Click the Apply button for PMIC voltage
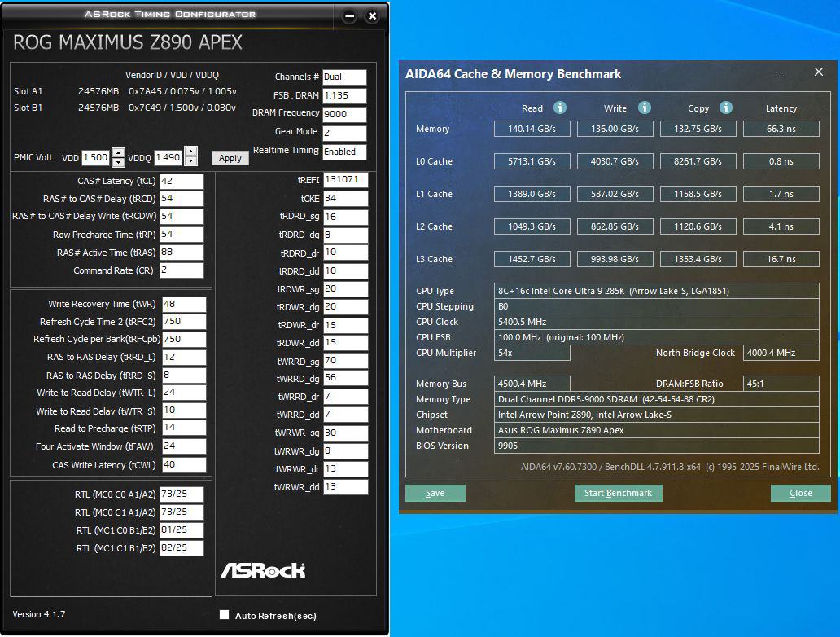The width and height of the screenshot is (840, 637). coord(230,158)
